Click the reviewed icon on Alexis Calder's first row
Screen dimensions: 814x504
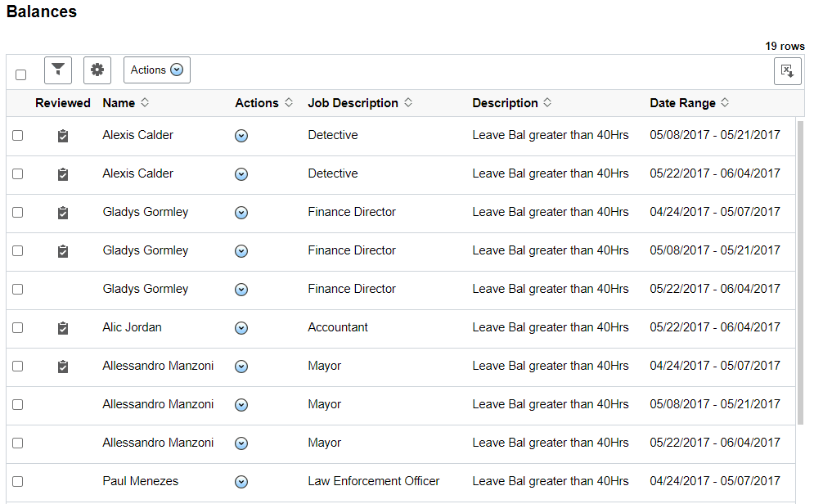pyautogui.click(x=63, y=135)
